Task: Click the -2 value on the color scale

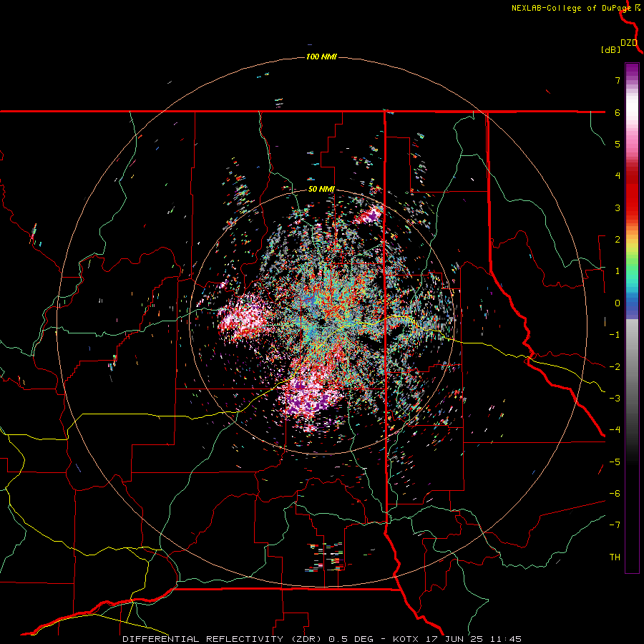Action: [x=615, y=367]
